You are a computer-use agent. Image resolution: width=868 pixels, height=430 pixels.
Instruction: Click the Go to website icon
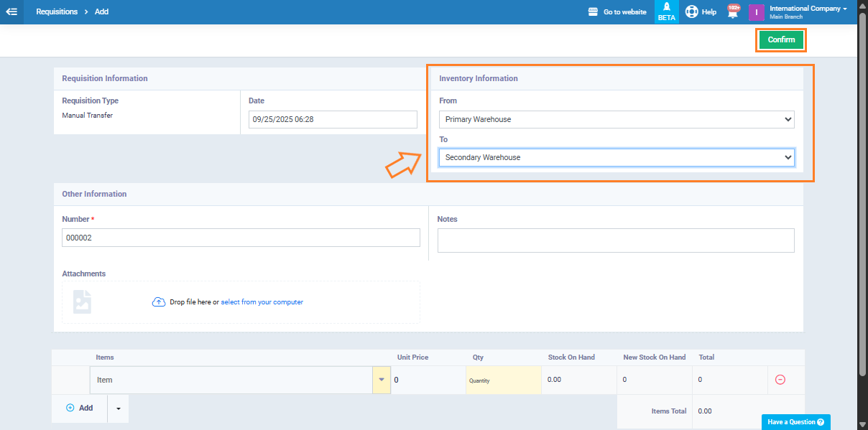pos(593,12)
